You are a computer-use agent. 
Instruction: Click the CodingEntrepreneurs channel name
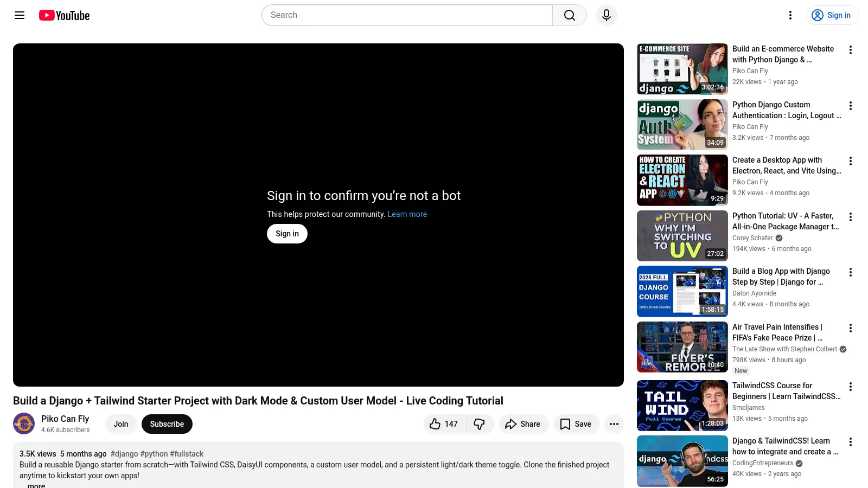click(x=763, y=463)
